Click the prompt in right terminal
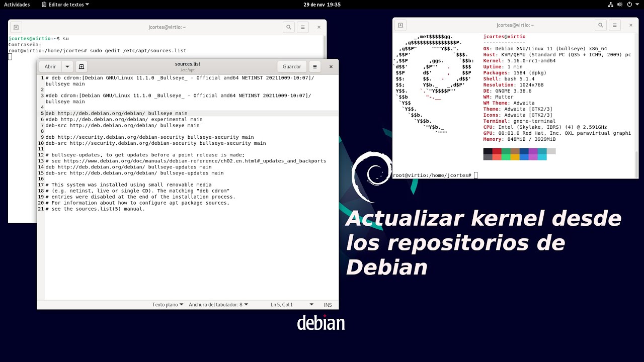644x362 pixels. 432,175
